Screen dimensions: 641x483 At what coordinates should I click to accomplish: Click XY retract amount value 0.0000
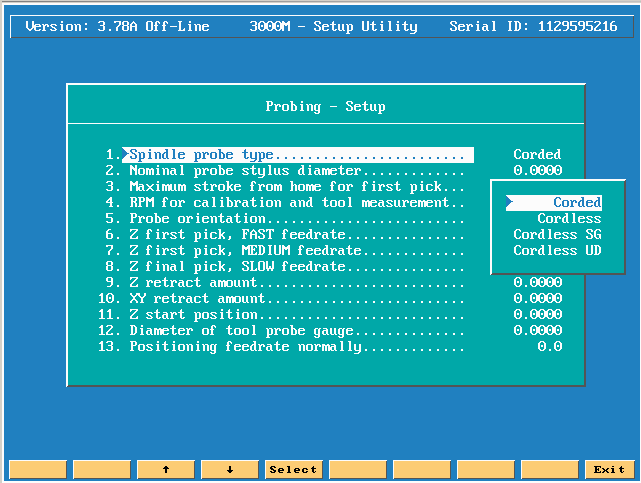coord(538,298)
